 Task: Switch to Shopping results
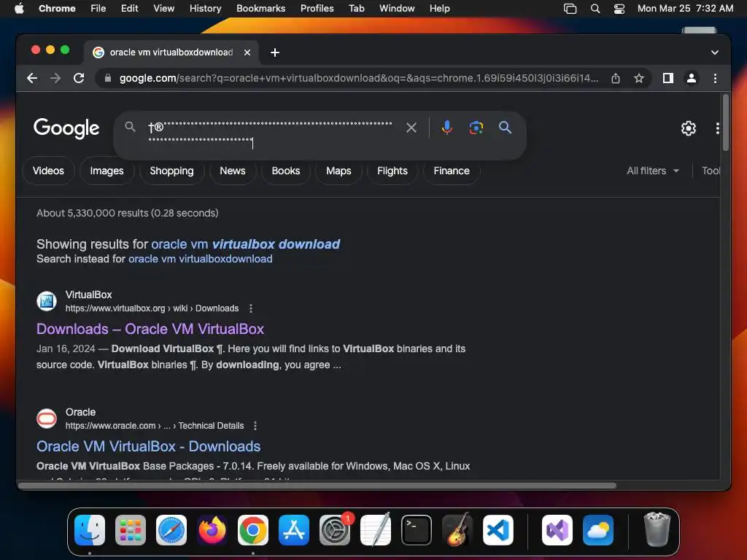pyautogui.click(x=171, y=171)
